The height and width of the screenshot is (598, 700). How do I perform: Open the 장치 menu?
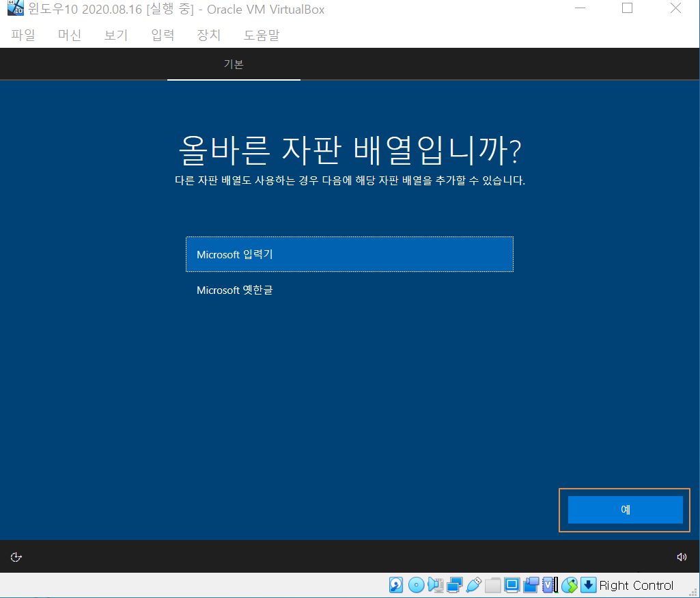coord(209,35)
